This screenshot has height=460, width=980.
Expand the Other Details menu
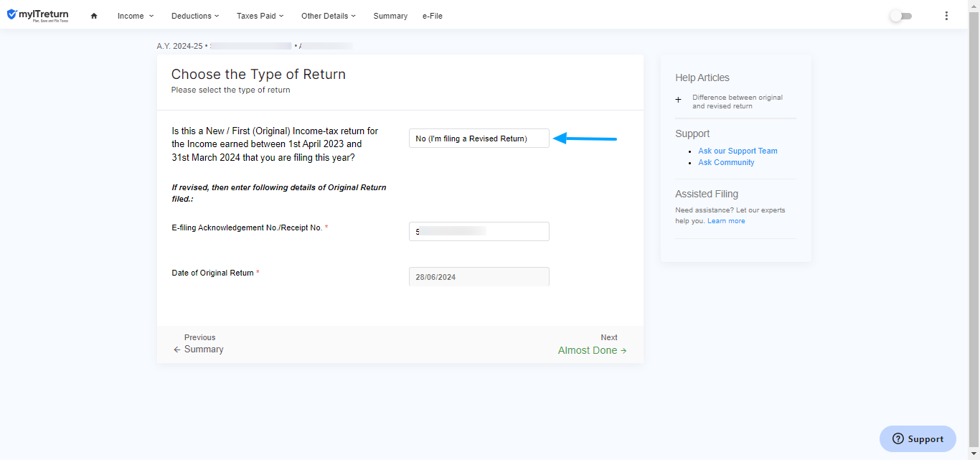click(x=329, y=16)
